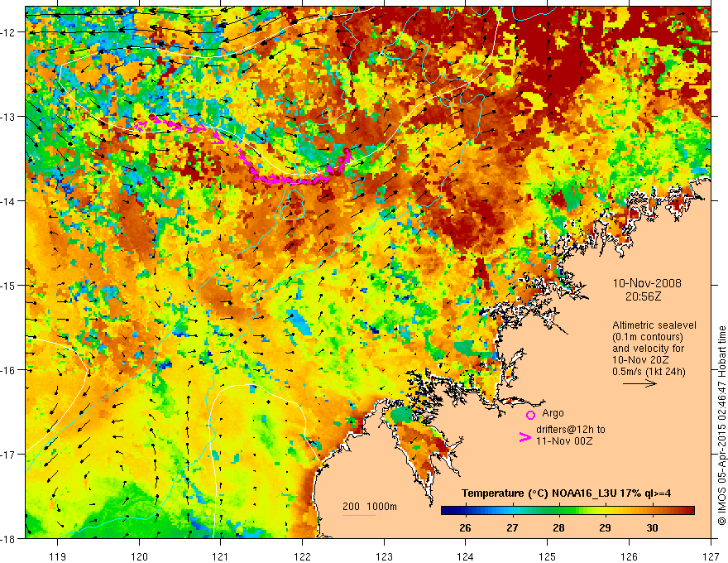Click the '11-Nov 00Z' legend text
The image size is (728, 563).
coord(564,441)
